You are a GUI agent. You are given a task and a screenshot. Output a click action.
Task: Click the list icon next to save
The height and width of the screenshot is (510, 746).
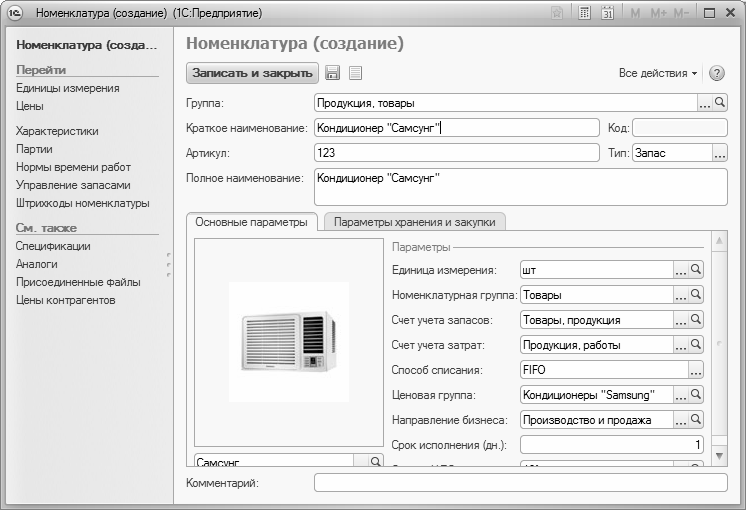click(x=355, y=73)
